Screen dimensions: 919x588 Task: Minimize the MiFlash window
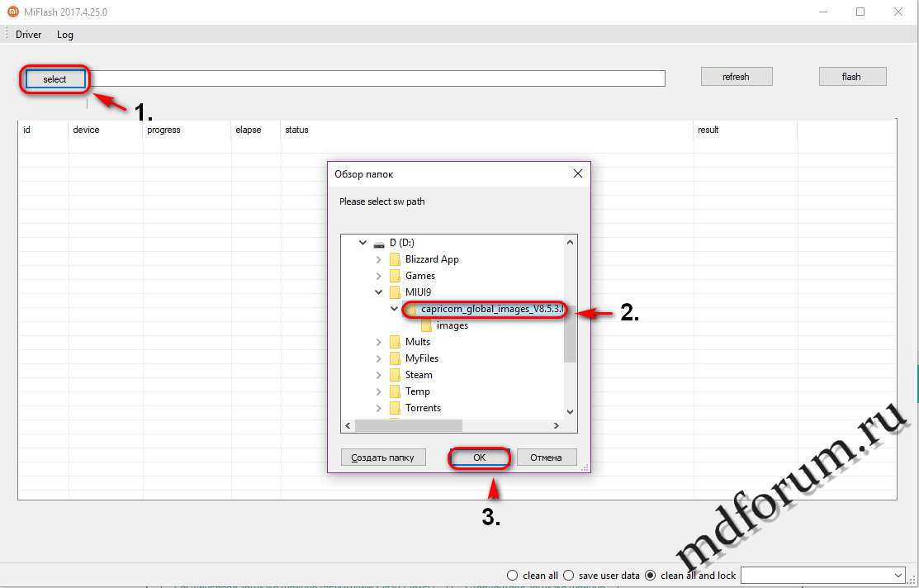click(824, 11)
